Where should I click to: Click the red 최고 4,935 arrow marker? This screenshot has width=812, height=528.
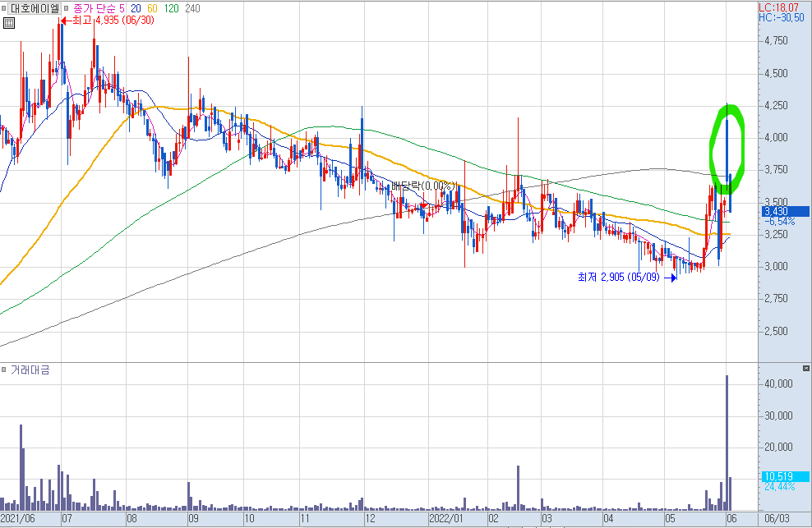pos(66,21)
